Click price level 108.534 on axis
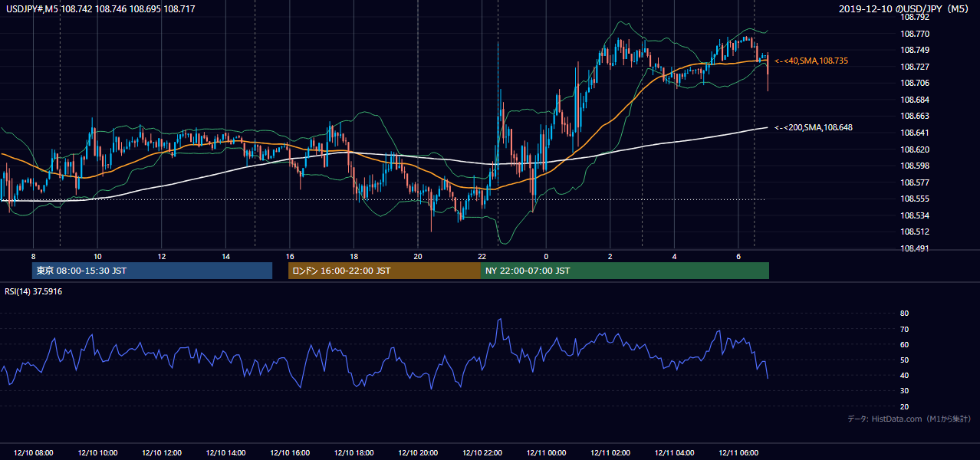This screenshot has width=980, height=460. click(x=914, y=215)
